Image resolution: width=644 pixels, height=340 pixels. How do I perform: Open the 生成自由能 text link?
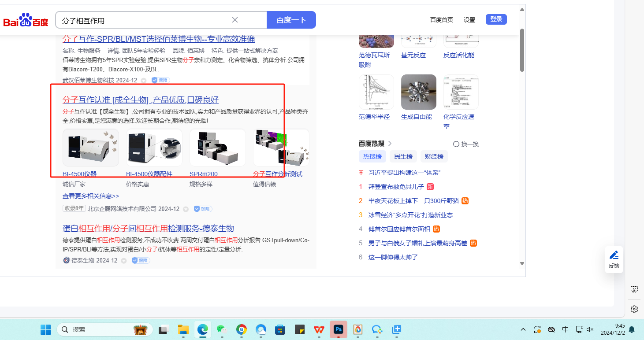[417, 117]
